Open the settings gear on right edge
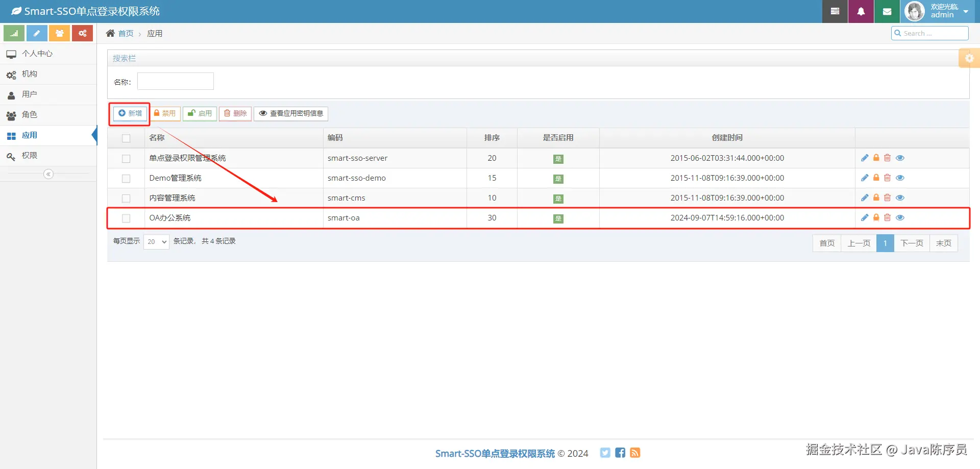Screen dimensions: 980x469 click(x=969, y=58)
